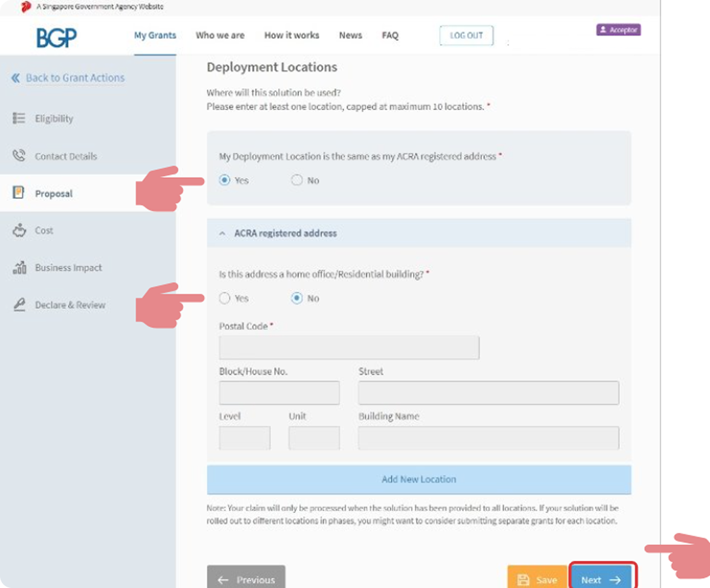Collapse the ACRA registered address section
This screenshot has width=710, height=588.
pyautogui.click(x=222, y=234)
